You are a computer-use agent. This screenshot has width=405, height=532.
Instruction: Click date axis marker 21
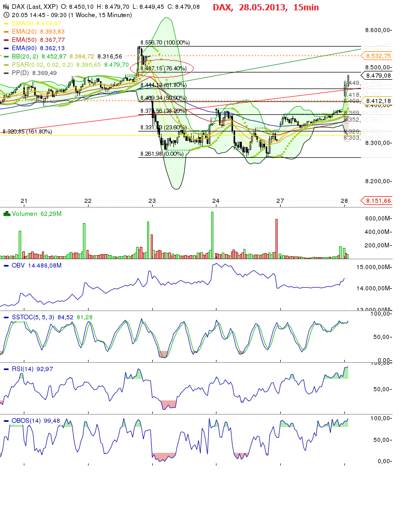(24, 201)
